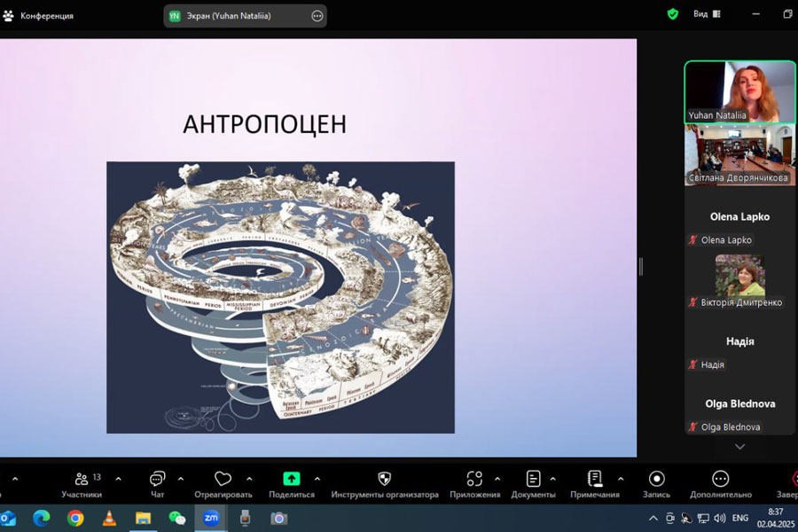Open the screen share options ellipsis

point(317,16)
